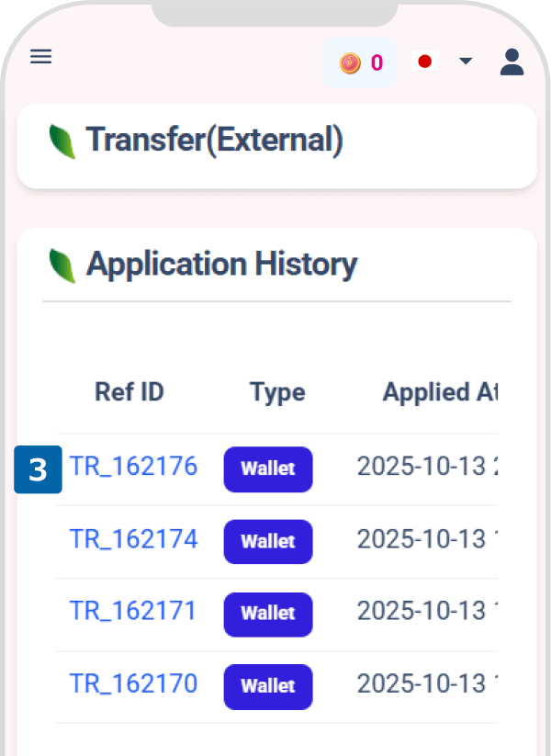The image size is (551, 756).
Task: Open transfer record TR_162174
Action: (133, 539)
